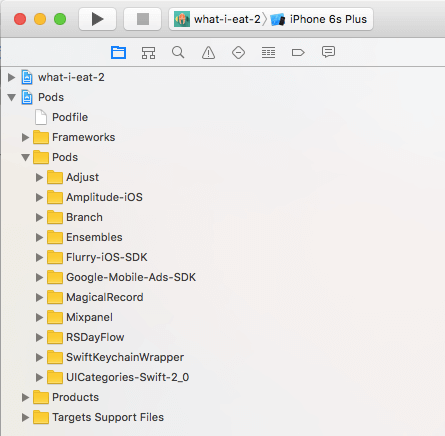This screenshot has width=445, height=436.
Task: Expand the Branch folder
Action: (39, 217)
